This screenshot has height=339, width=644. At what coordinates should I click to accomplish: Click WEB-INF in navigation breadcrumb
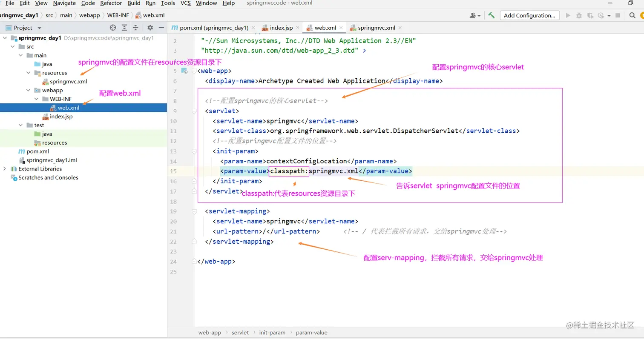[x=118, y=15]
